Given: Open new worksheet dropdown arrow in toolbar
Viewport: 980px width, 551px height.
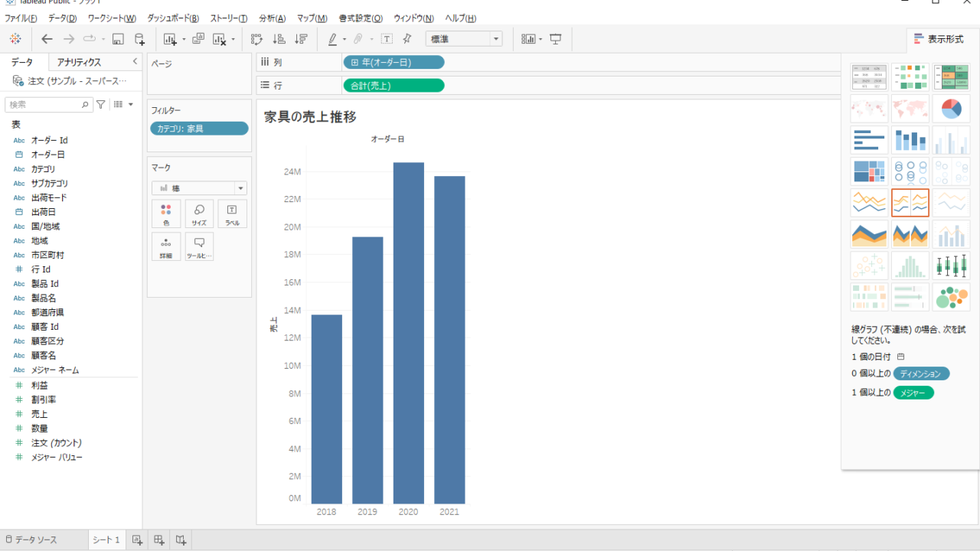Looking at the screenshot, I should pyautogui.click(x=184, y=39).
